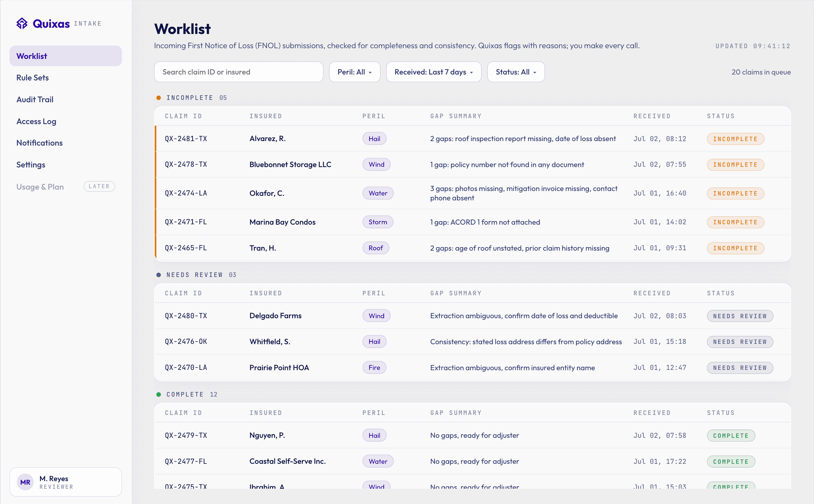Open the M. Reyes reviewer profile card

[x=66, y=482]
